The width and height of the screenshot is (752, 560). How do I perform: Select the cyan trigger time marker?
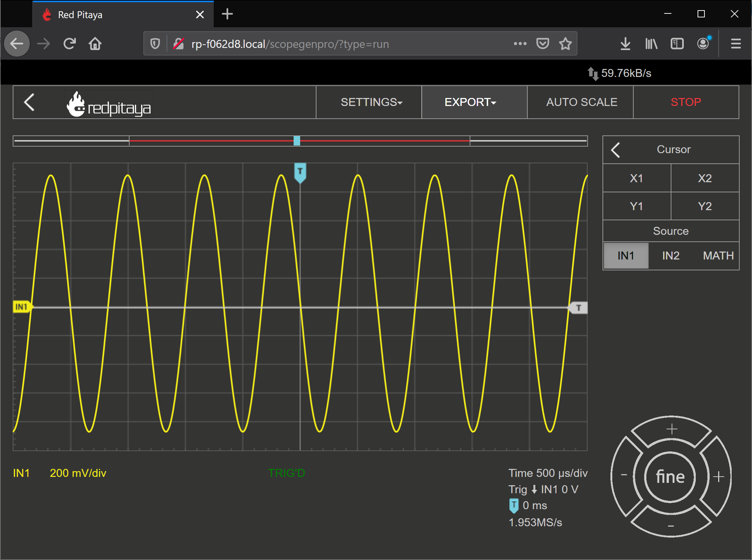click(x=300, y=173)
